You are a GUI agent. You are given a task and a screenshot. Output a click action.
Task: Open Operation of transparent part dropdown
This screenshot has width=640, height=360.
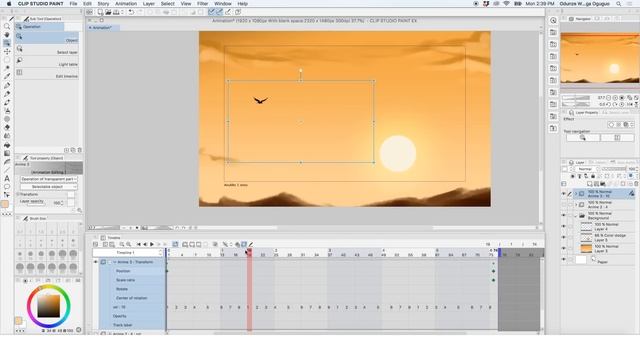(49, 179)
